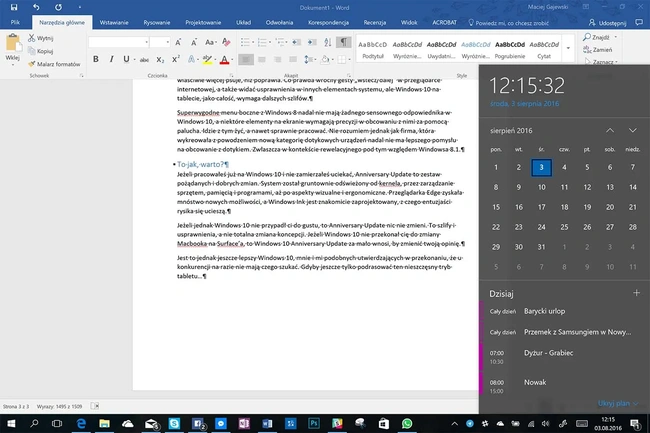Viewport: 650px width, 433px height.
Task: Open the Plik menu tab
Action: (15, 22)
